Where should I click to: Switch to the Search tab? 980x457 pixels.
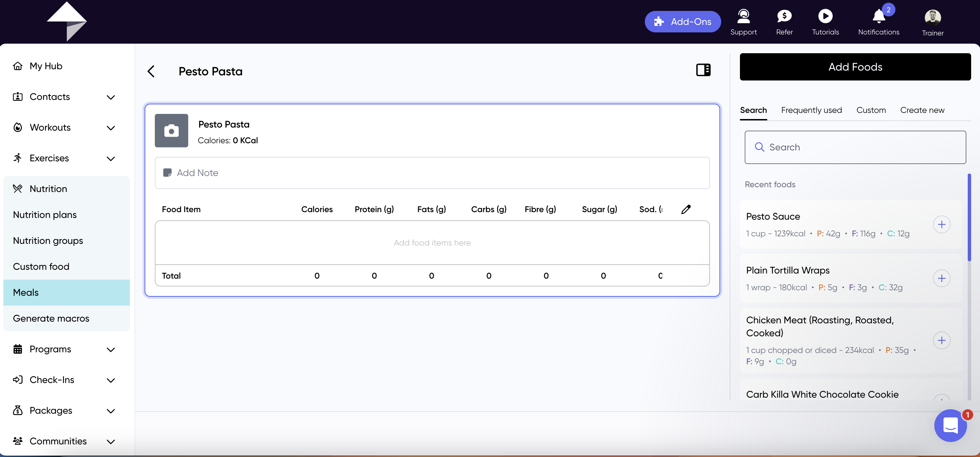[x=753, y=110]
